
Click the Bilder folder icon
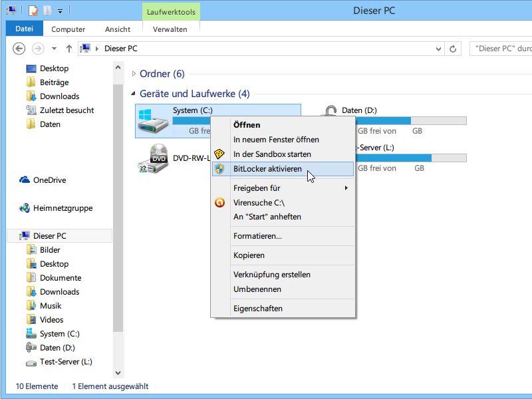(31, 250)
